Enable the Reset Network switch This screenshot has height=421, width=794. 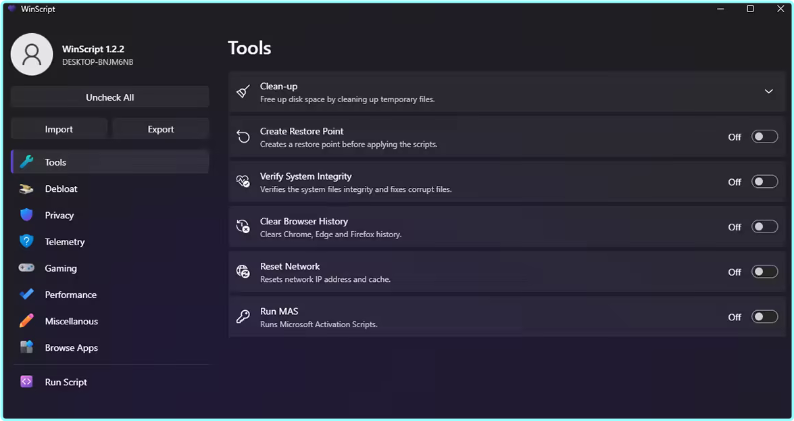click(x=764, y=272)
